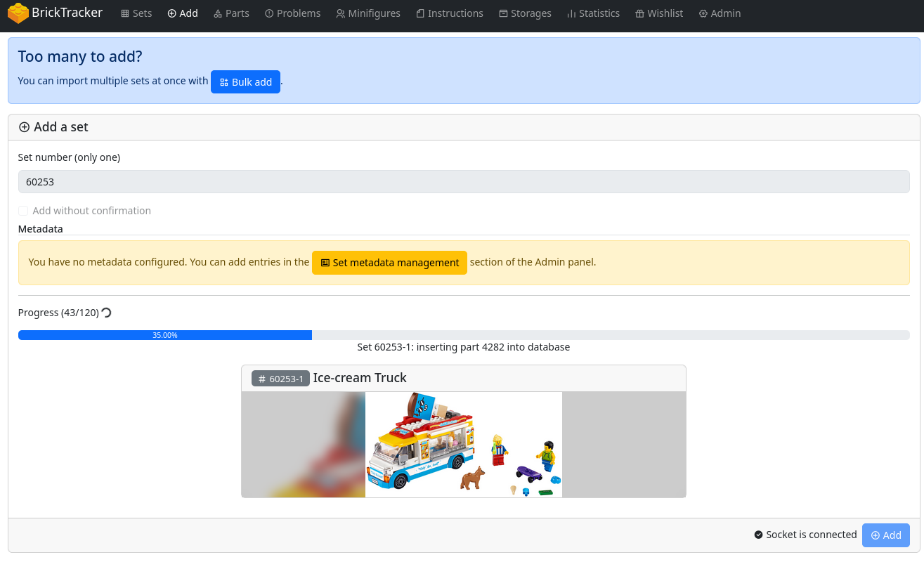The image size is (924, 562).
Task: Click the set number input field
Action: (464, 182)
